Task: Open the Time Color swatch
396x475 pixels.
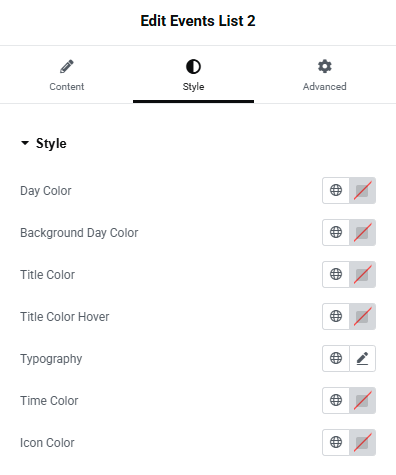Action: [362, 400]
